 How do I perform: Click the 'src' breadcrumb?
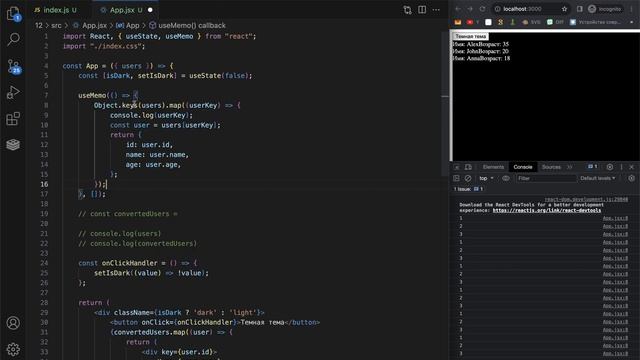[x=56, y=25]
